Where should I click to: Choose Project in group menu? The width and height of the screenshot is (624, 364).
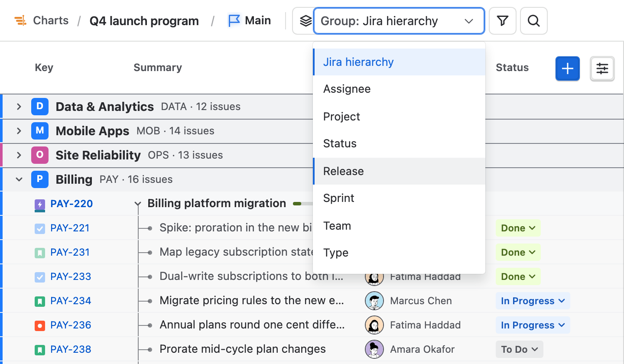[x=399, y=117]
